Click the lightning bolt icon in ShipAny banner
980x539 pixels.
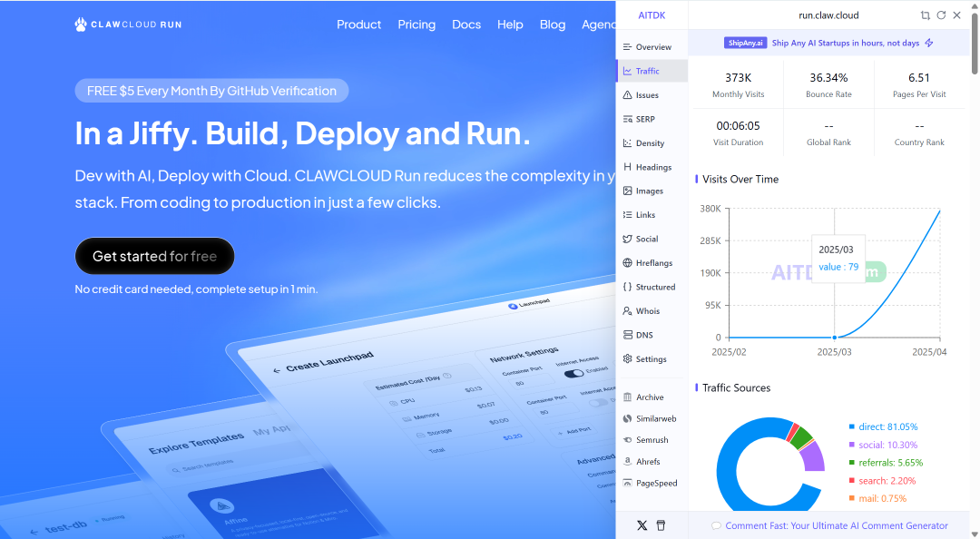(929, 44)
